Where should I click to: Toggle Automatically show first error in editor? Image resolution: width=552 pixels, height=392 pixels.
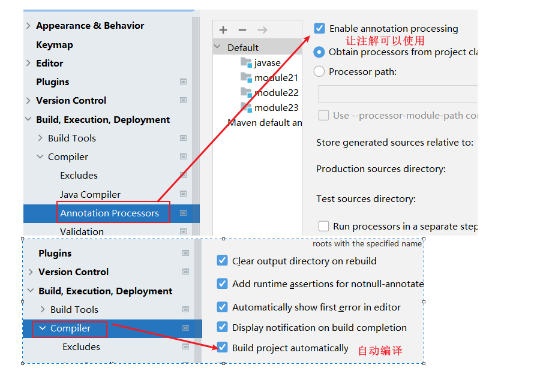222,307
